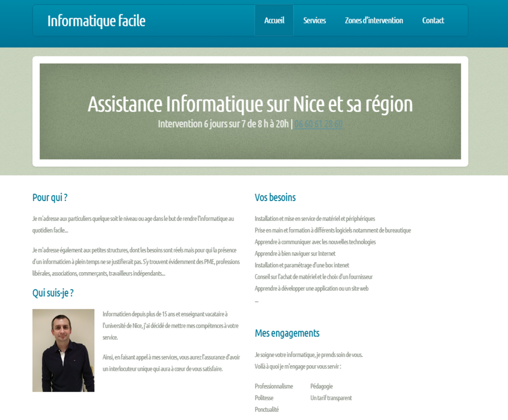Go to the Contact page
Screen dimensions: 508x420
pyautogui.click(x=433, y=20)
